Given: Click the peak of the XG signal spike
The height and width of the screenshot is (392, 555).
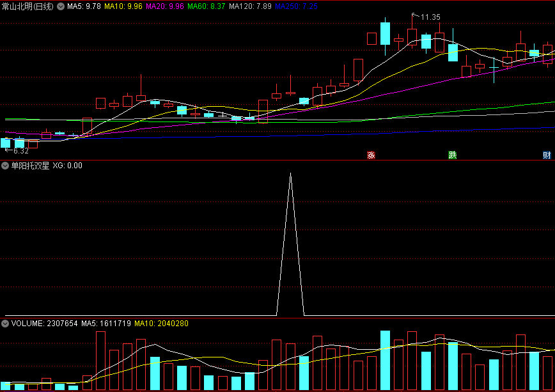Looking at the screenshot, I should pyautogui.click(x=290, y=174).
